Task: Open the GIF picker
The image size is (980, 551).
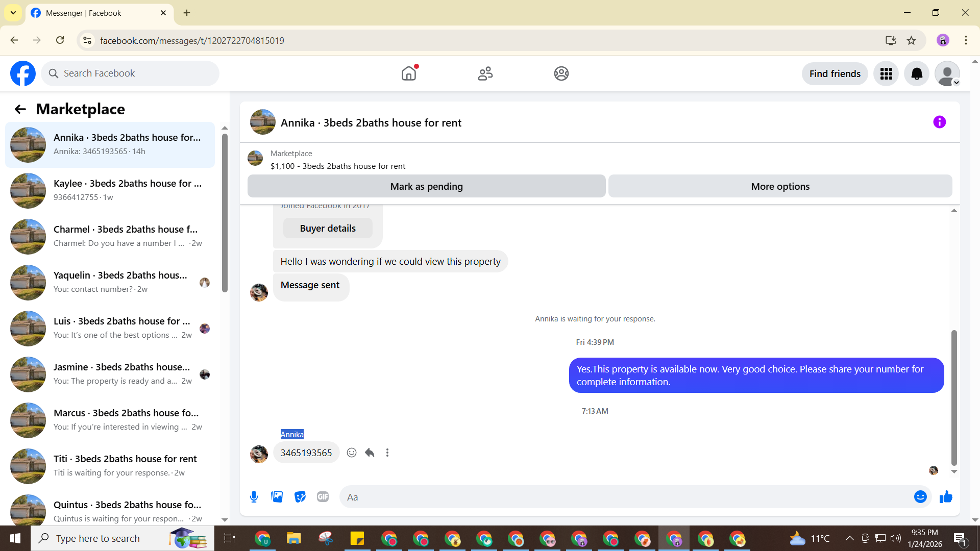Action: 323,497
